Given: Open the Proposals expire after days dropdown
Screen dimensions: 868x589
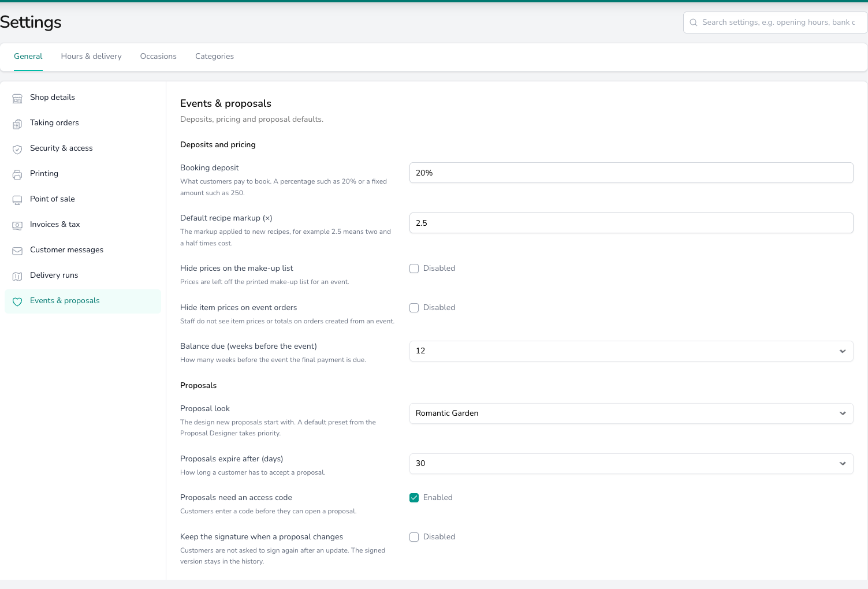Looking at the screenshot, I should pos(631,464).
